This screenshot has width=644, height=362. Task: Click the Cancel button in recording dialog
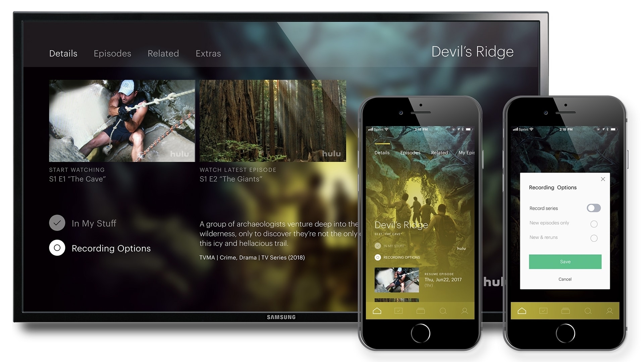[x=565, y=279]
